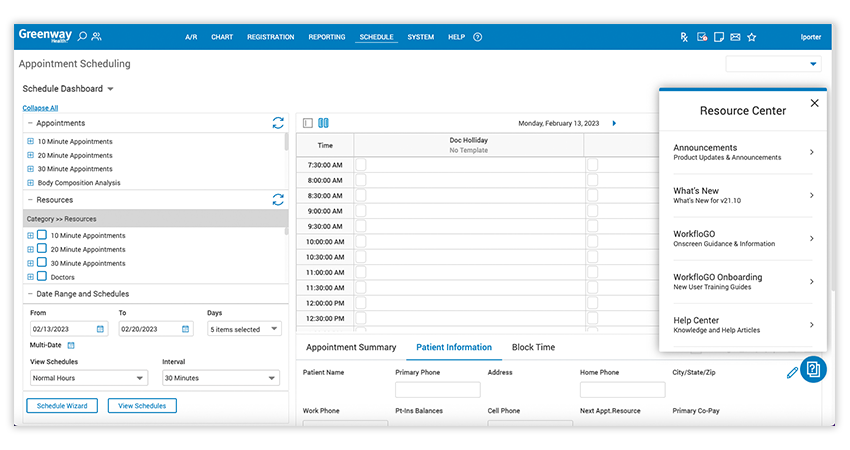Open the mail envelope icon
Viewport: 850px width, 450px height.
735,37
